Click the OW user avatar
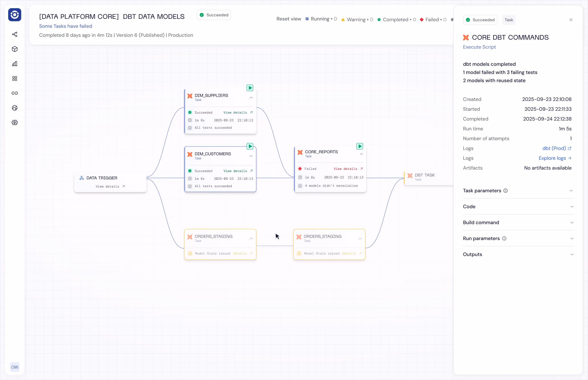The height and width of the screenshot is (380, 588). [14, 367]
